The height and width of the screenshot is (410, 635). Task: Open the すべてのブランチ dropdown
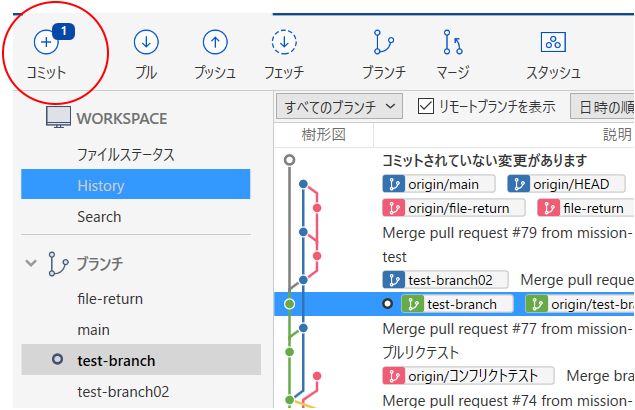[x=341, y=106]
